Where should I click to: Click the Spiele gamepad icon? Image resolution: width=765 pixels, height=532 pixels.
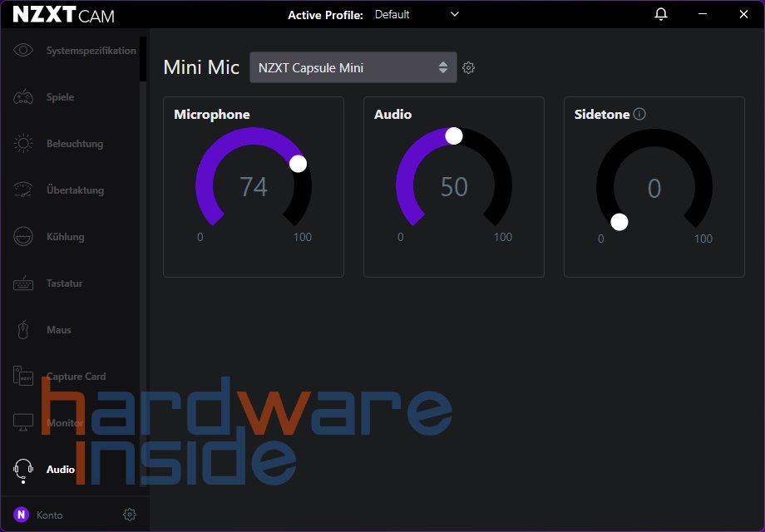pos(23,97)
